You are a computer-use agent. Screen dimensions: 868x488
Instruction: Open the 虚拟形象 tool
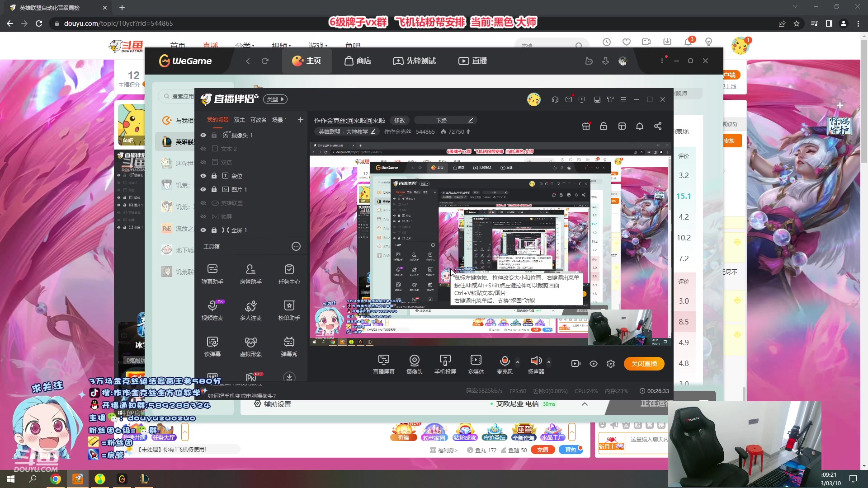pyautogui.click(x=250, y=346)
